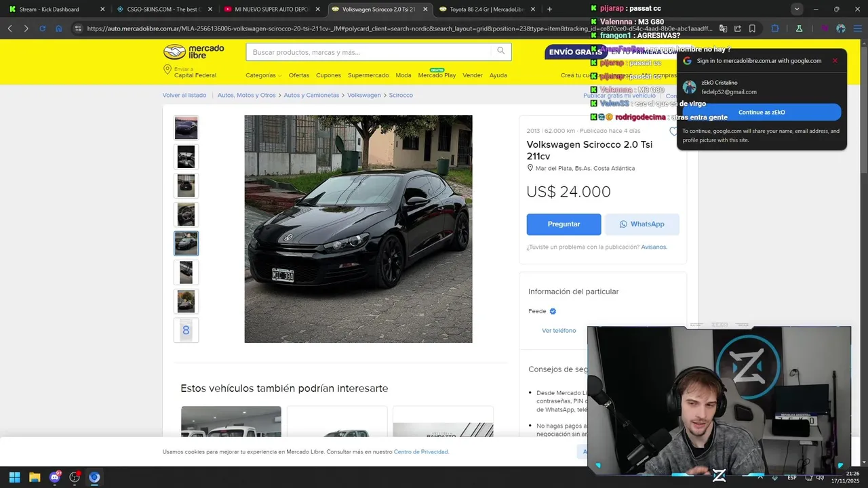868x488 pixels.
Task: Open the Moda menu item
Action: tap(403, 75)
